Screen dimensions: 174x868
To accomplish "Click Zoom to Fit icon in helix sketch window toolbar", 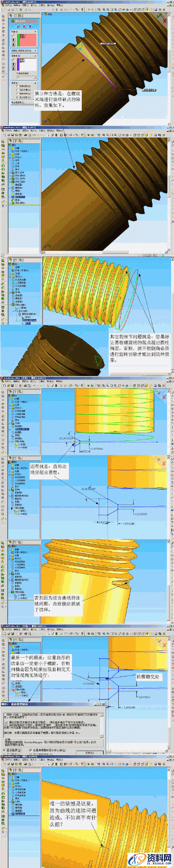I will click(x=103, y=385).
